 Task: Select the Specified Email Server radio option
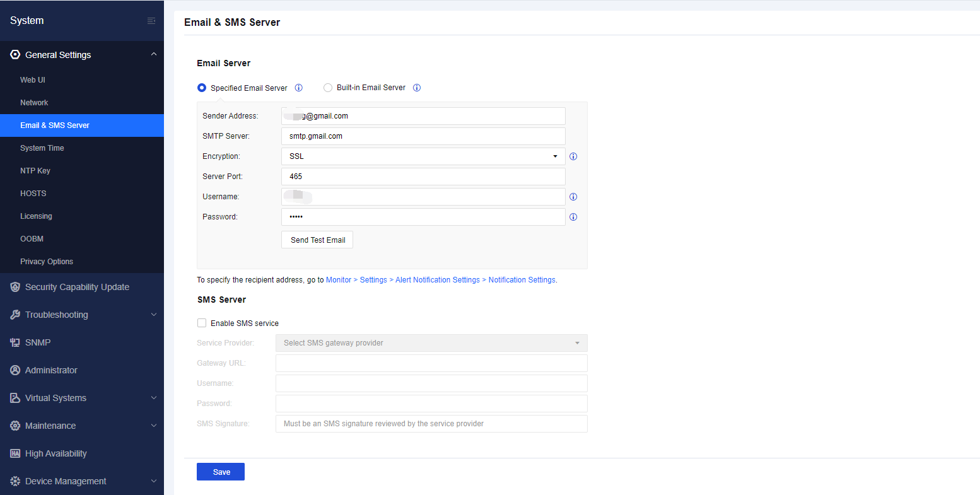[202, 88]
